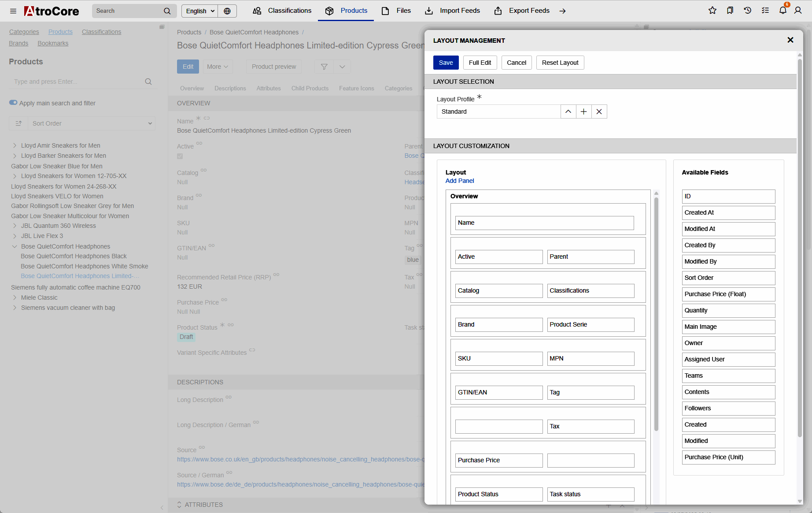Image resolution: width=812 pixels, height=513 pixels.
Task: Open the English language dropdown
Action: pyautogui.click(x=200, y=11)
